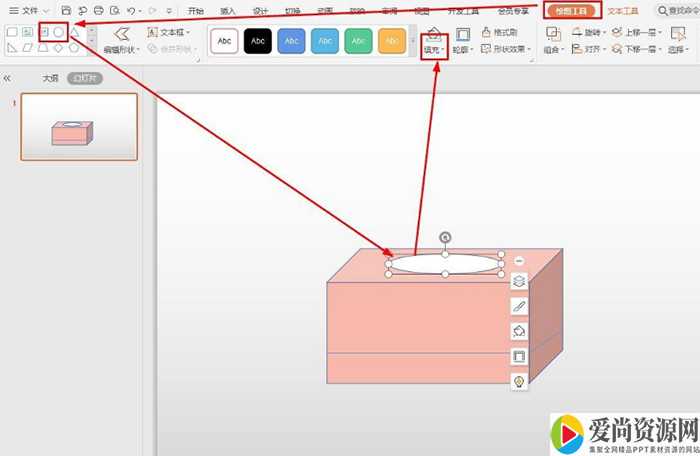Switch to the Text Tools (文本工具) tab

click(x=623, y=10)
